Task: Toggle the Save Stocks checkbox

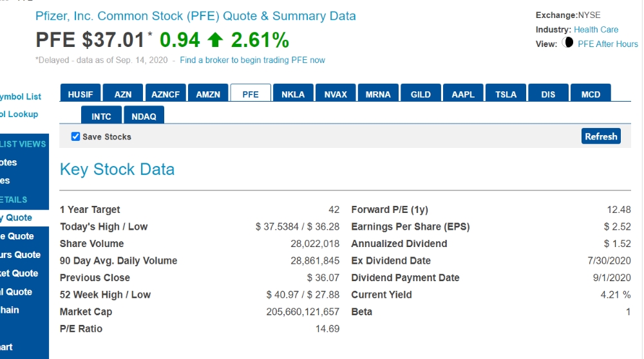Action: click(x=75, y=136)
